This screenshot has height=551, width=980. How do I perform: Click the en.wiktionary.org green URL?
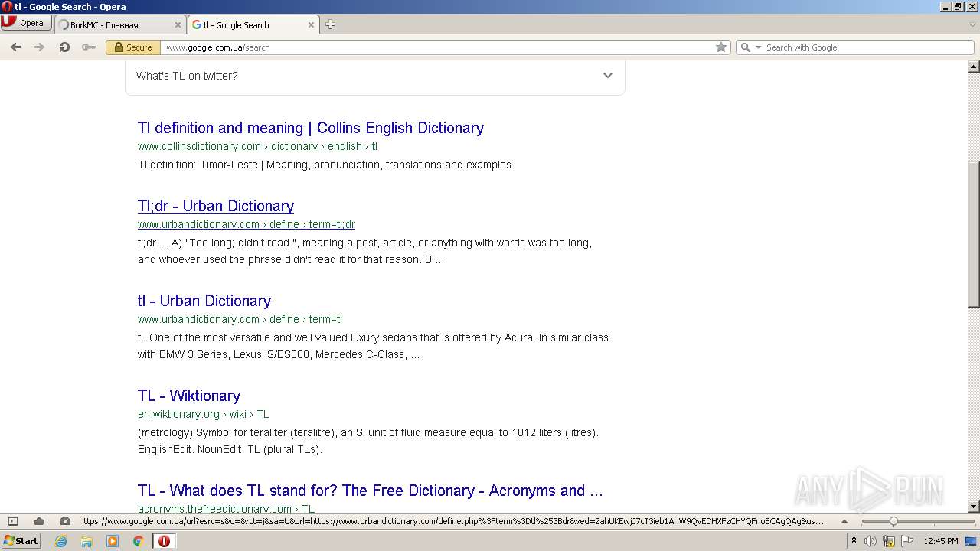[x=204, y=414]
